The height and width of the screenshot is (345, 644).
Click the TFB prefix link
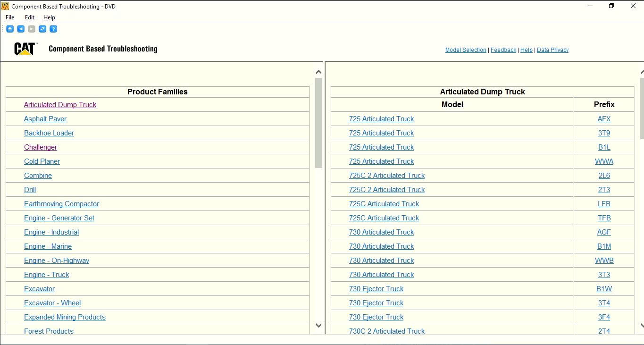(x=604, y=218)
